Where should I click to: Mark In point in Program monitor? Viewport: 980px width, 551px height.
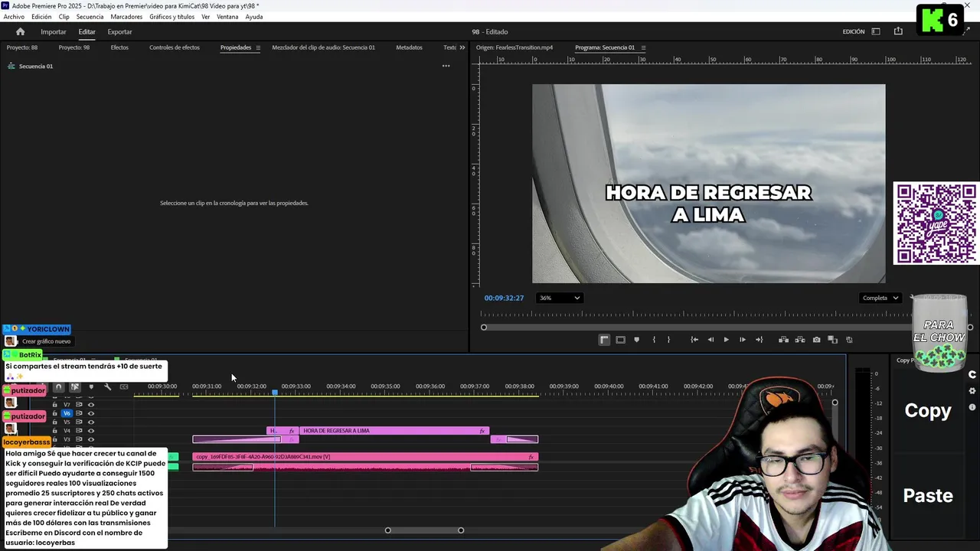[x=653, y=340]
